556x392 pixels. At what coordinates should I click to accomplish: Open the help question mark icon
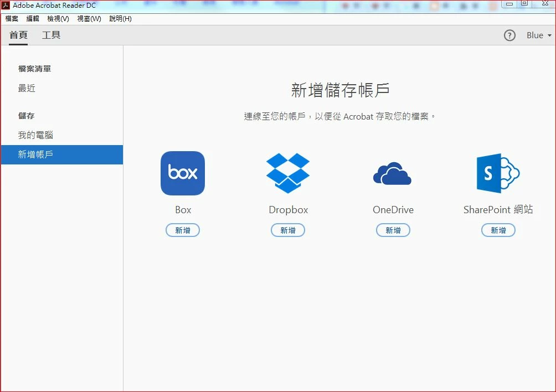click(x=509, y=35)
